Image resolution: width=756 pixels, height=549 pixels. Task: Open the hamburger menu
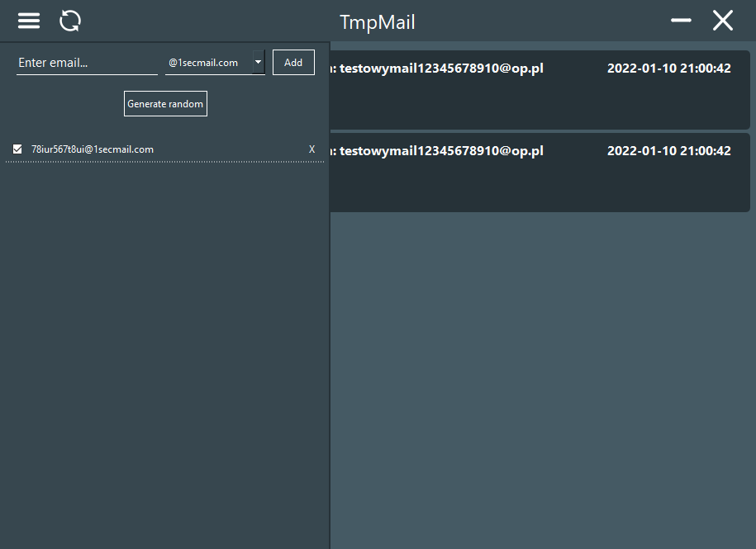click(x=28, y=21)
